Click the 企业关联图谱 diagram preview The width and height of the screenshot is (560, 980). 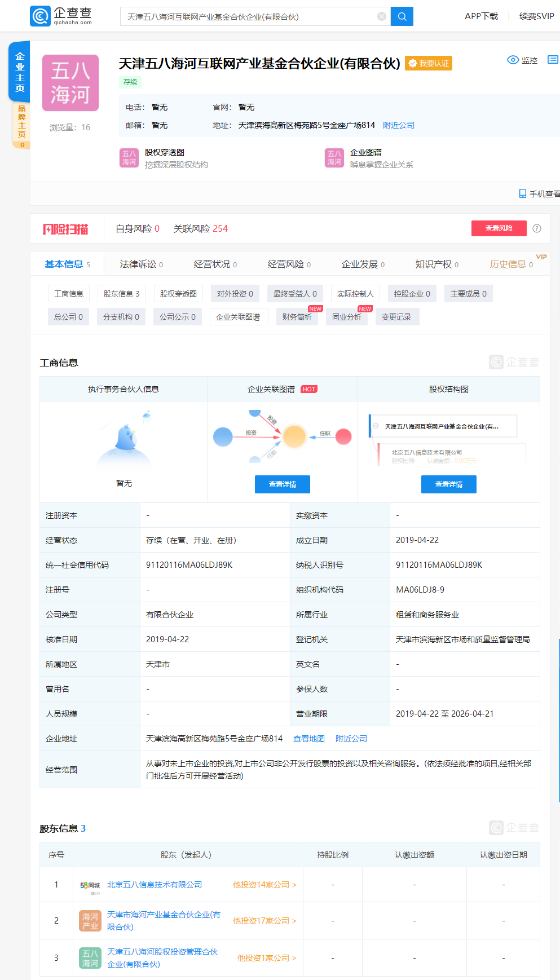[x=283, y=436]
